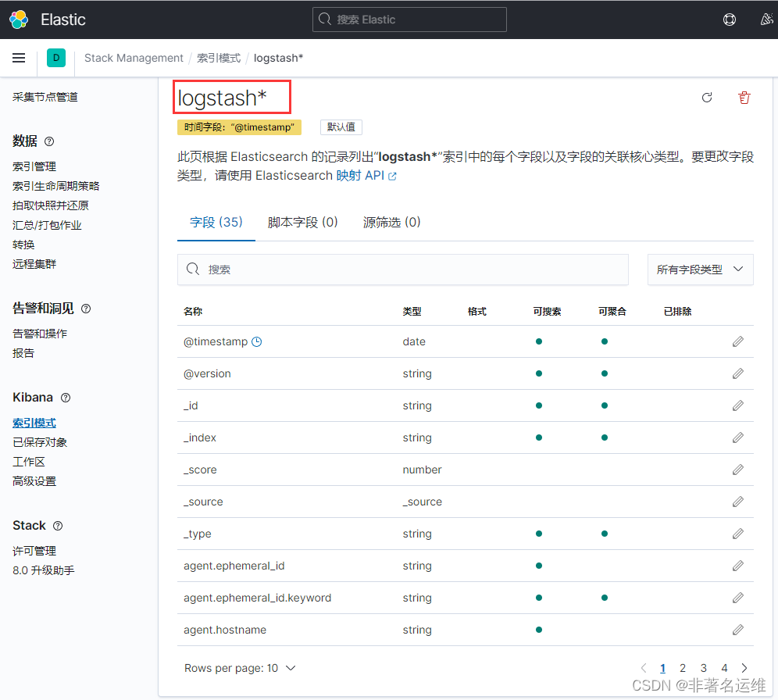Jump to page 3 of the field table

coord(704,668)
